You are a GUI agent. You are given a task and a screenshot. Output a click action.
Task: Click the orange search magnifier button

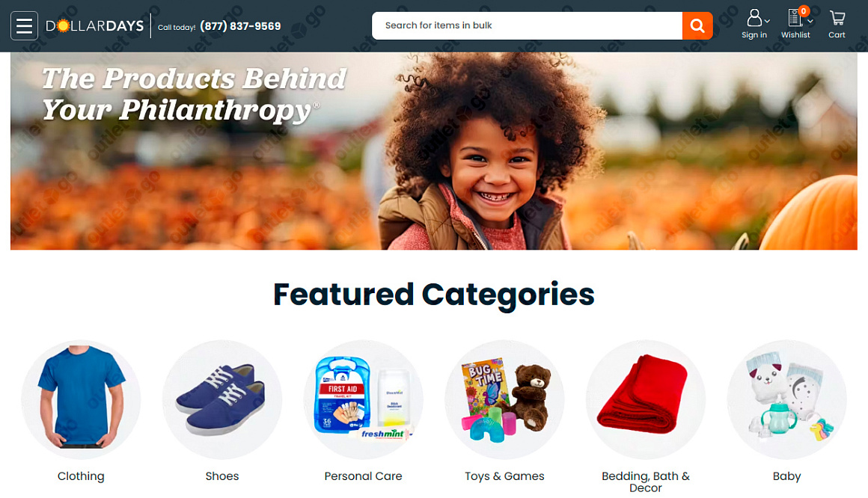[x=697, y=25]
